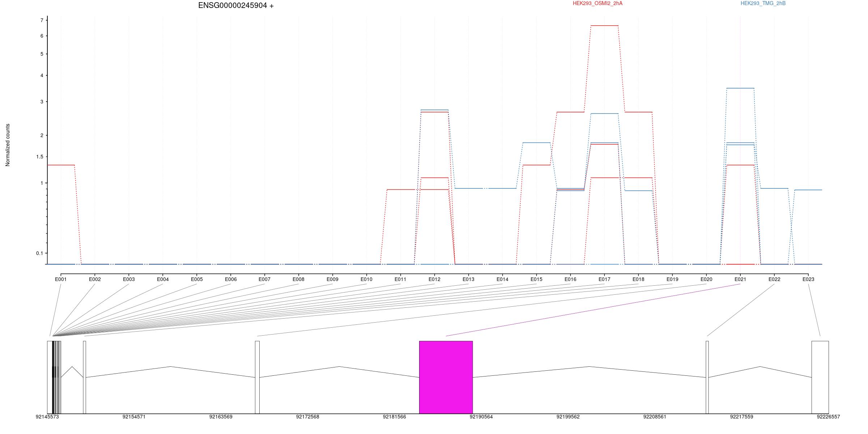Click the narrow exon box near 92163569
Screen dimensions: 868x434
(x=257, y=377)
